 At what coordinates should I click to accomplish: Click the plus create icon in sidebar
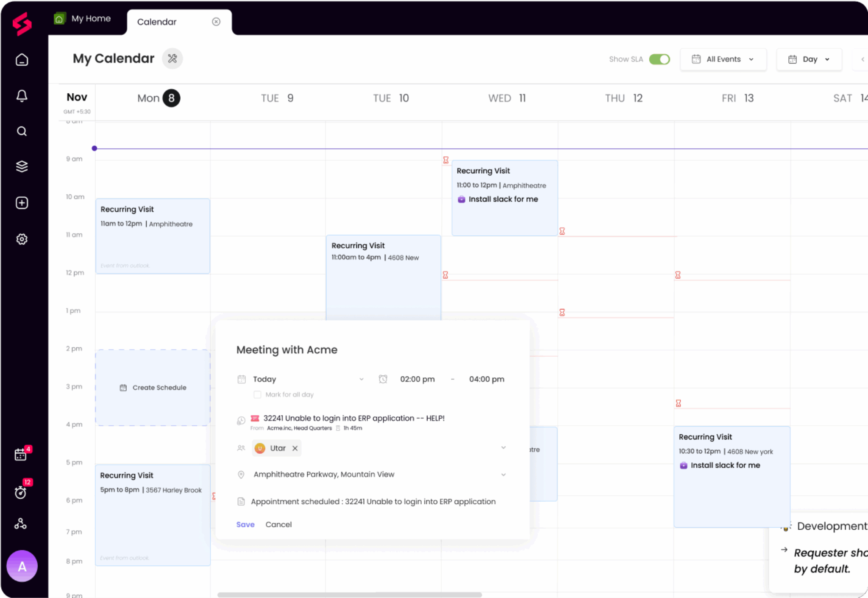tap(22, 203)
